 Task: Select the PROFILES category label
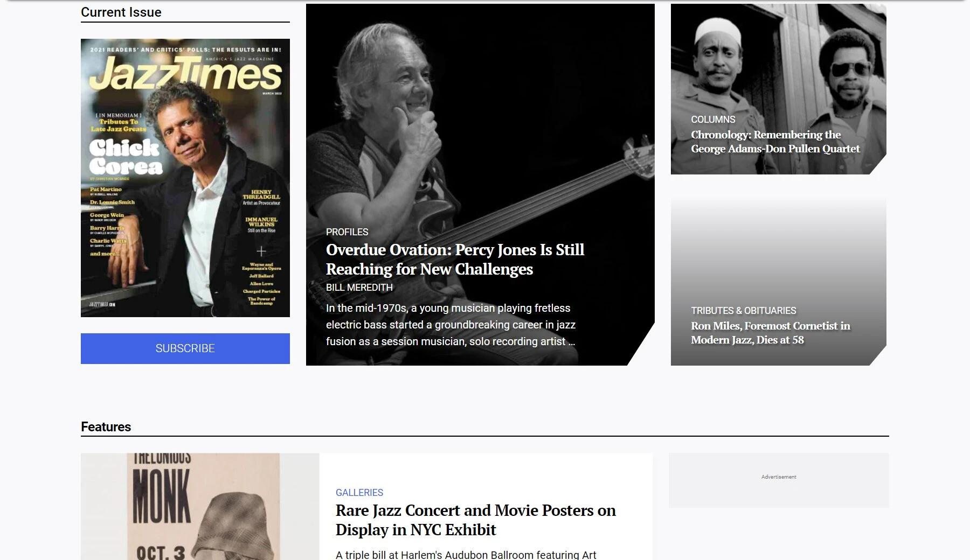tap(347, 232)
